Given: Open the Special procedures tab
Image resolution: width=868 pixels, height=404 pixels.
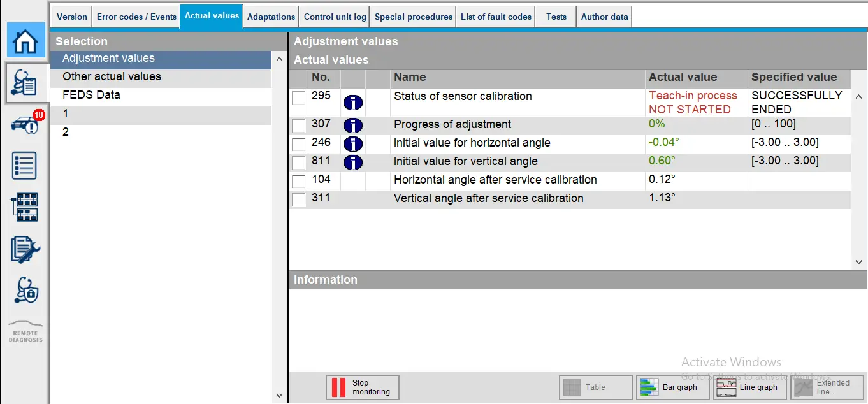Looking at the screenshot, I should click(x=413, y=17).
